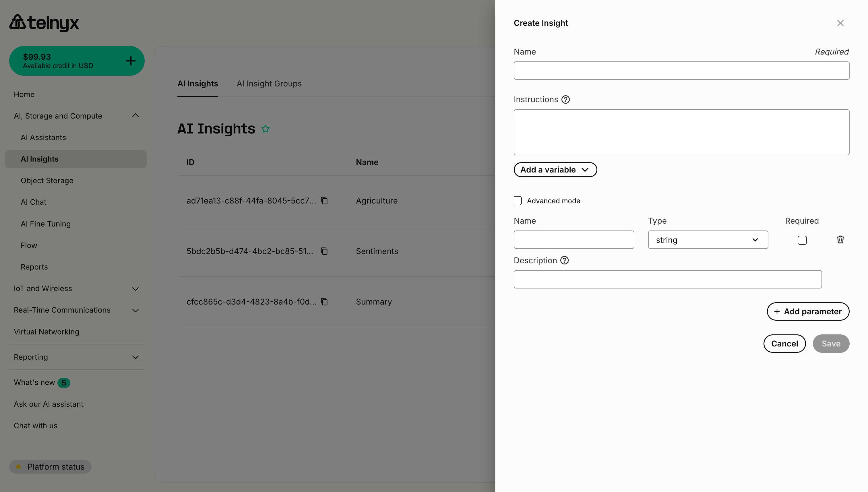Image resolution: width=868 pixels, height=492 pixels.
Task: Favorite AI Insights with the star icon
Action: pyautogui.click(x=266, y=128)
